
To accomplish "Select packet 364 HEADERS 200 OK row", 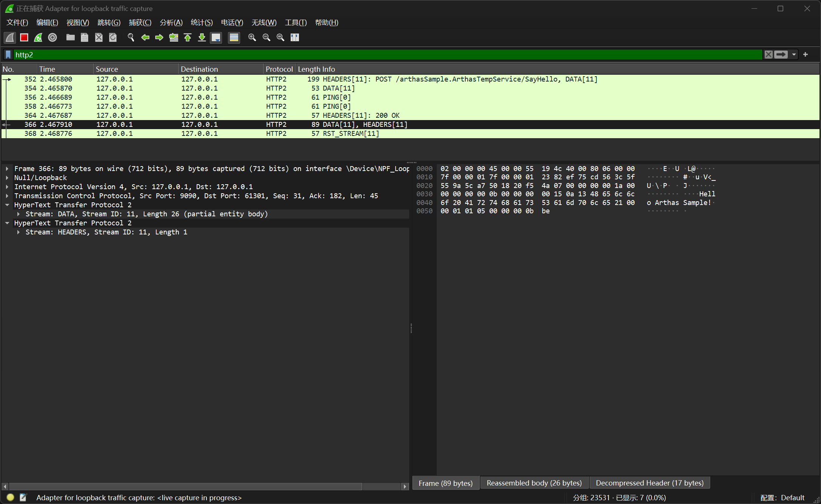I will [x=410, y=116].
